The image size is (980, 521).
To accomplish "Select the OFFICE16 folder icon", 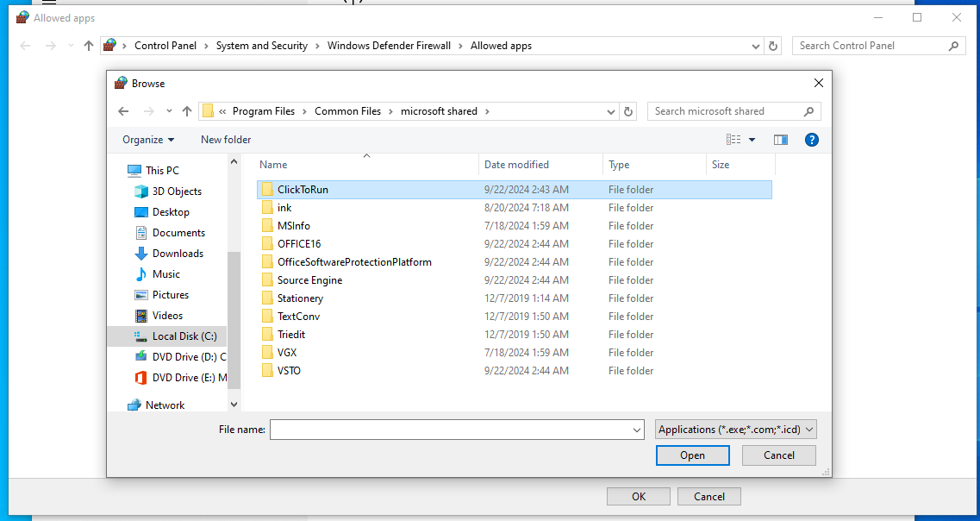I will [x=267, y=244].
